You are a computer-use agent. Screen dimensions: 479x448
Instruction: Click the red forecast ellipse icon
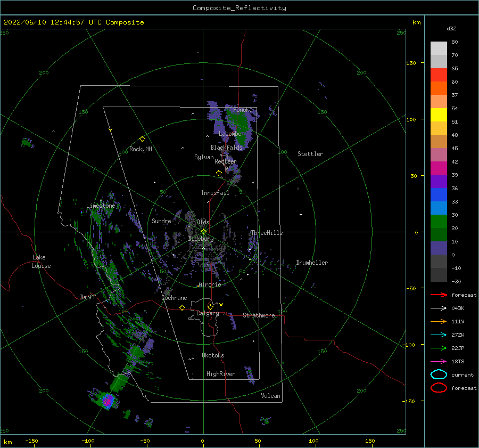pyautogui.click(x=439, y=388)
